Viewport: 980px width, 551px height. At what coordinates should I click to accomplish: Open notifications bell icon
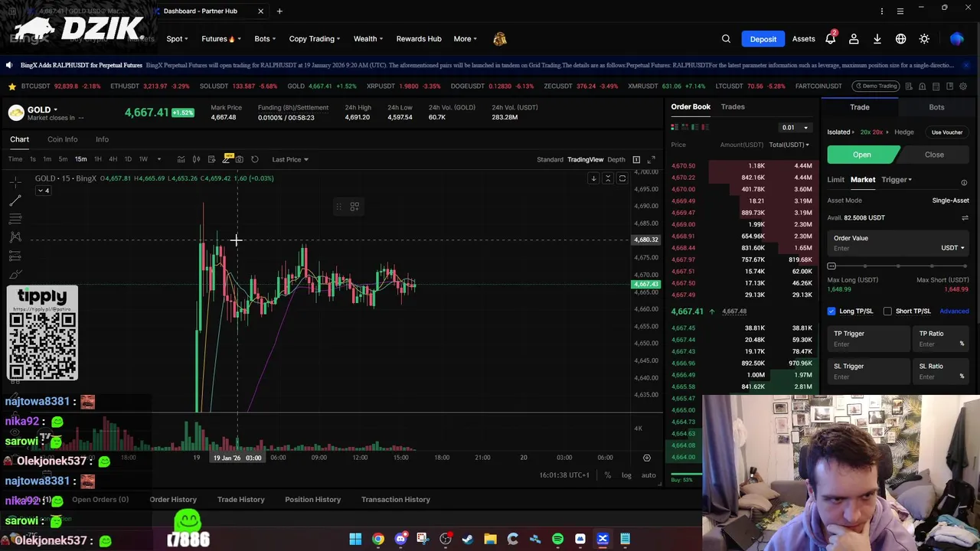coord(831,39)
